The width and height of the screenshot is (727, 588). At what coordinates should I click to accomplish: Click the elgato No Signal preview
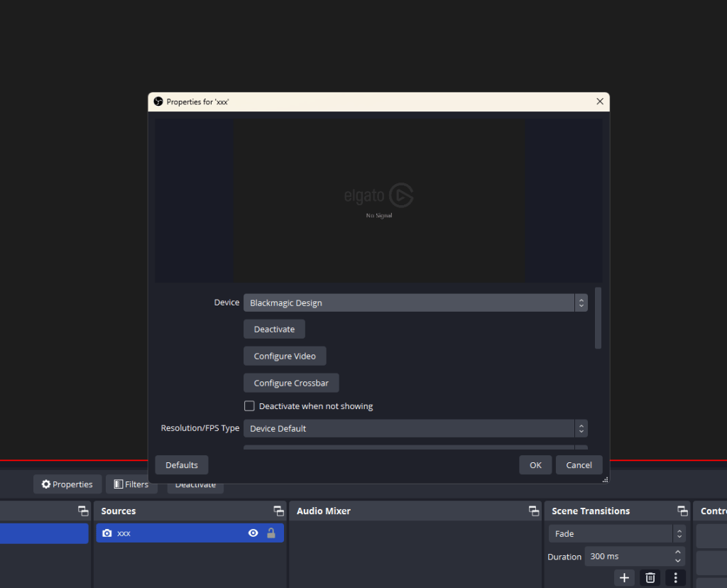379,200
